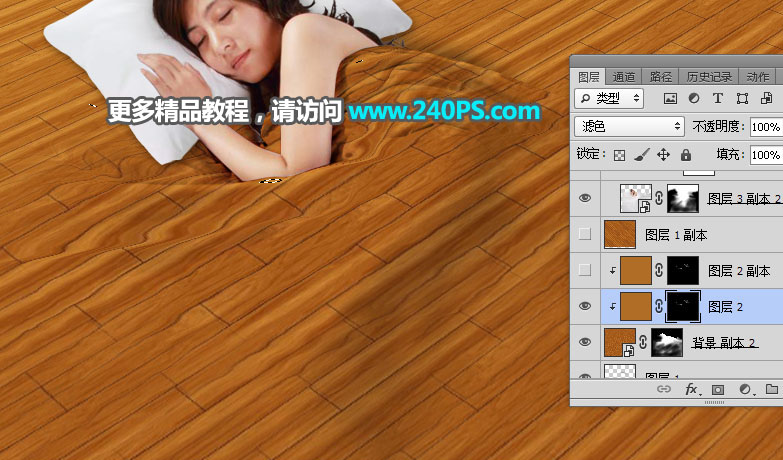The width and height of the screenshot is (783, 460).
Task: Filter layers by smart objects icon
Action: (767, 98)
